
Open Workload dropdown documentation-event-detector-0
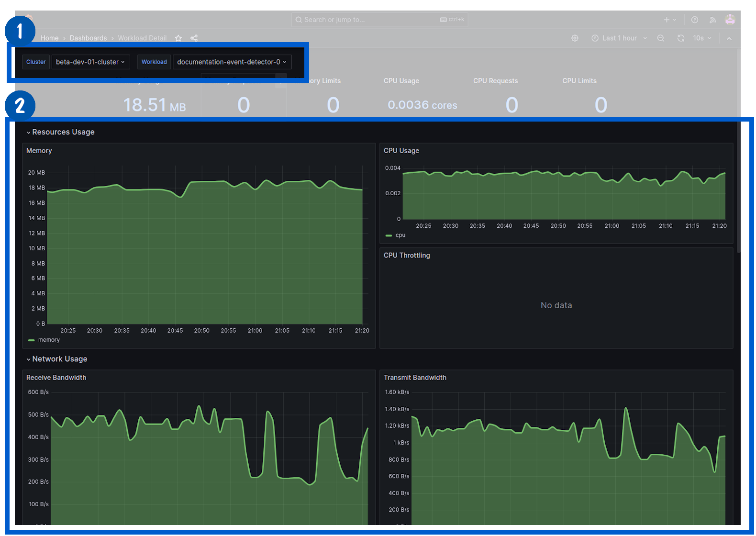[x=232, y=62]
